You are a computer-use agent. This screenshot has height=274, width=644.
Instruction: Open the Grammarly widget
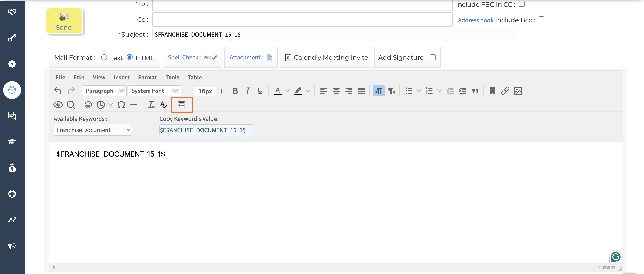616,257
